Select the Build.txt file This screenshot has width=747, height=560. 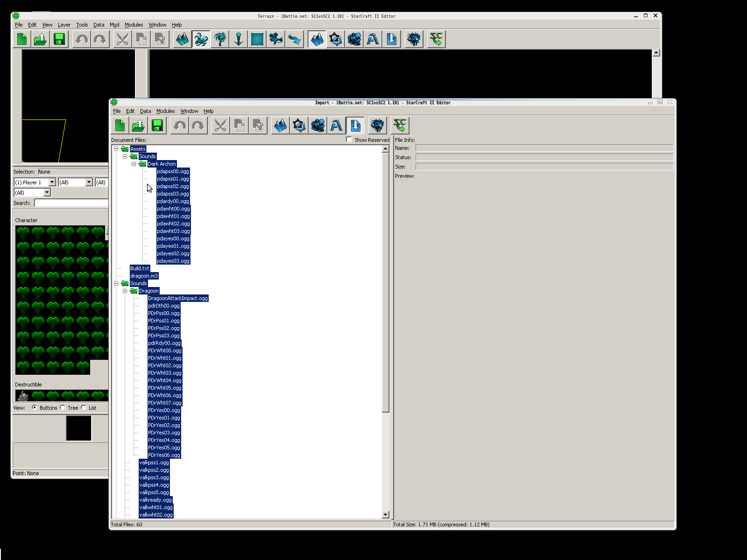(140, 268)
